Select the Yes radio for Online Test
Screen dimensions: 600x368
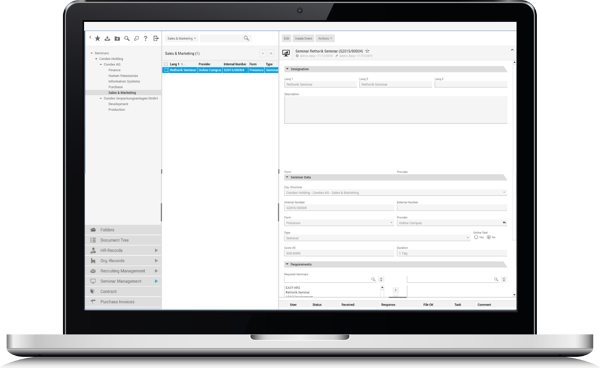coord(476,237)
